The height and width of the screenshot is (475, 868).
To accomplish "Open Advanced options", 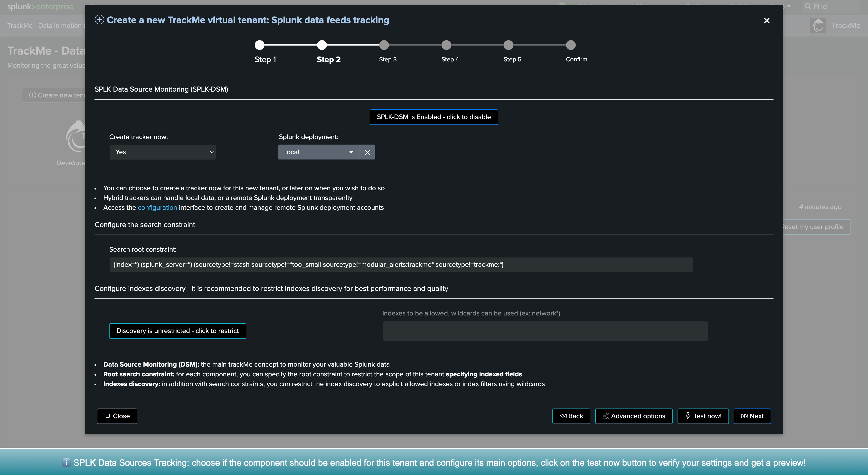I will 633,416.
